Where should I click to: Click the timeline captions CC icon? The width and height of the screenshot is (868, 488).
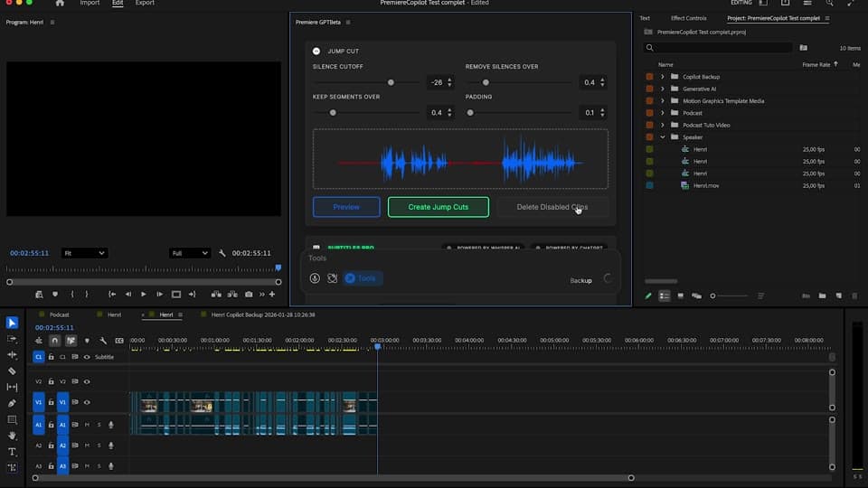(x=119, y=341)
